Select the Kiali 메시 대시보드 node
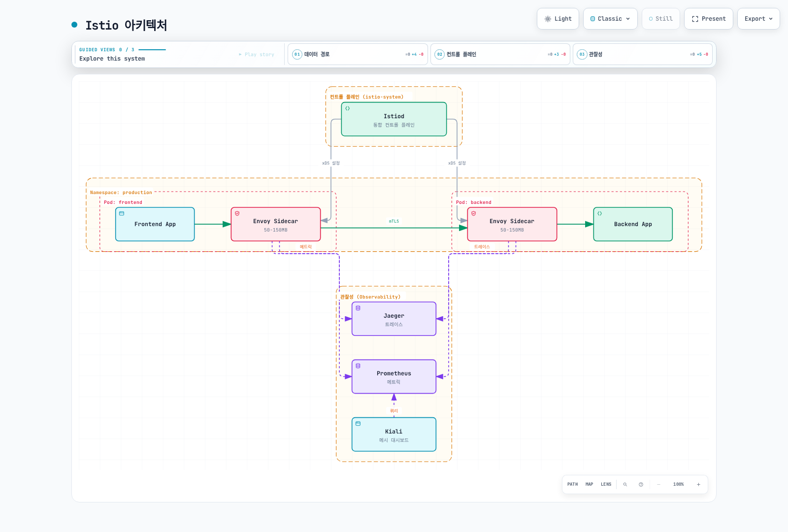 pyautogui.click(x=394, y=434)
